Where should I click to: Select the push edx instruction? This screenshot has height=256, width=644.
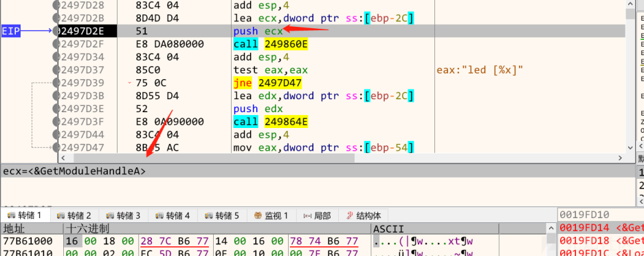coord(258,109)
